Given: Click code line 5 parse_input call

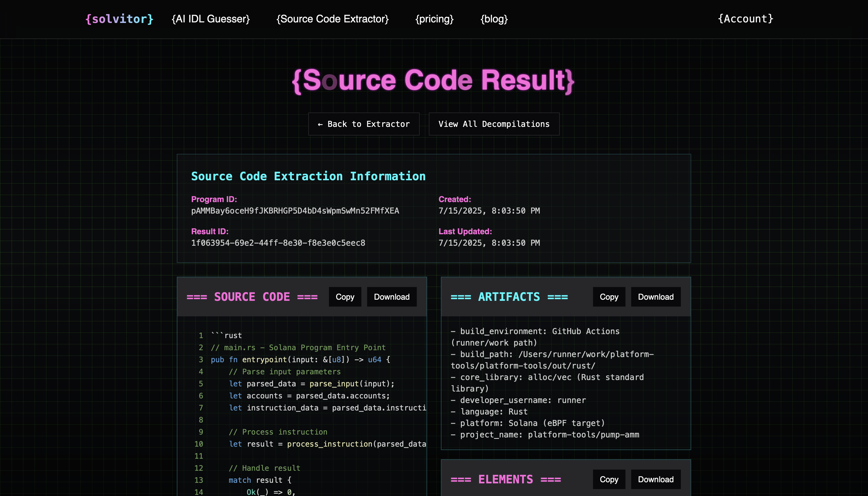Looking at the screenshot, I should click(x=312, y=383).
